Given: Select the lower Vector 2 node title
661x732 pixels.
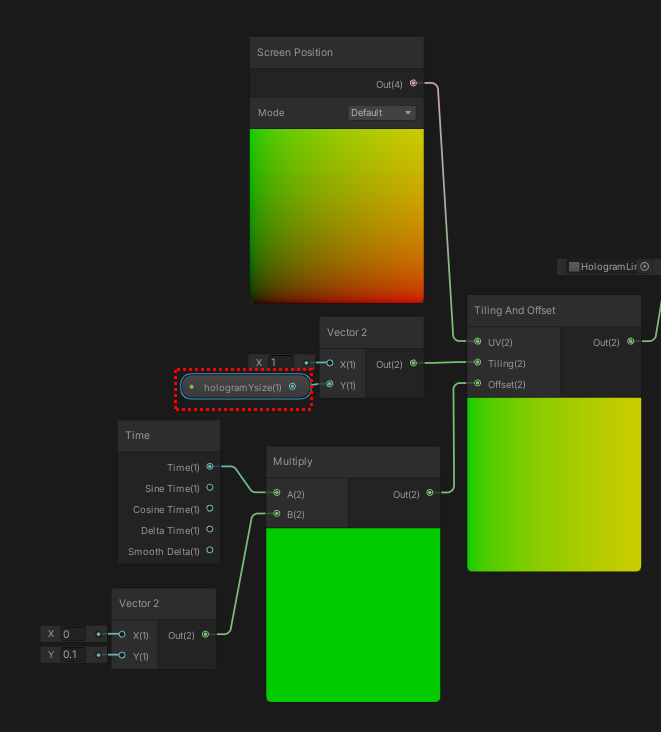Looking at the screenshot, I should coord(139,603).
